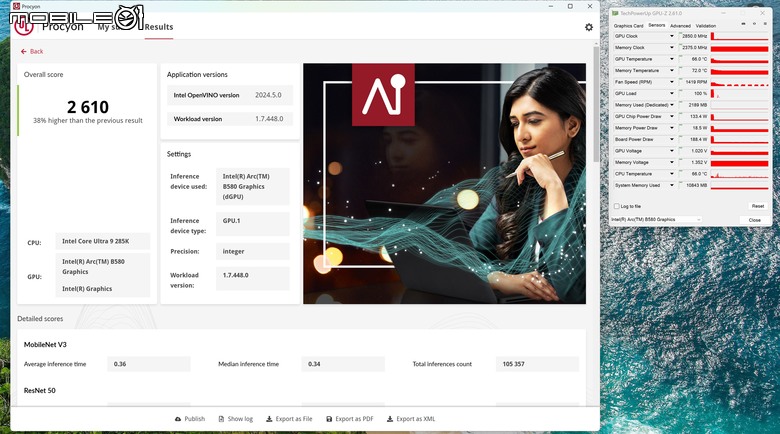Screen dimensions: 780x434
Task: Expand CPU Temperature sensor dropdown
Action: coord(672,174)
